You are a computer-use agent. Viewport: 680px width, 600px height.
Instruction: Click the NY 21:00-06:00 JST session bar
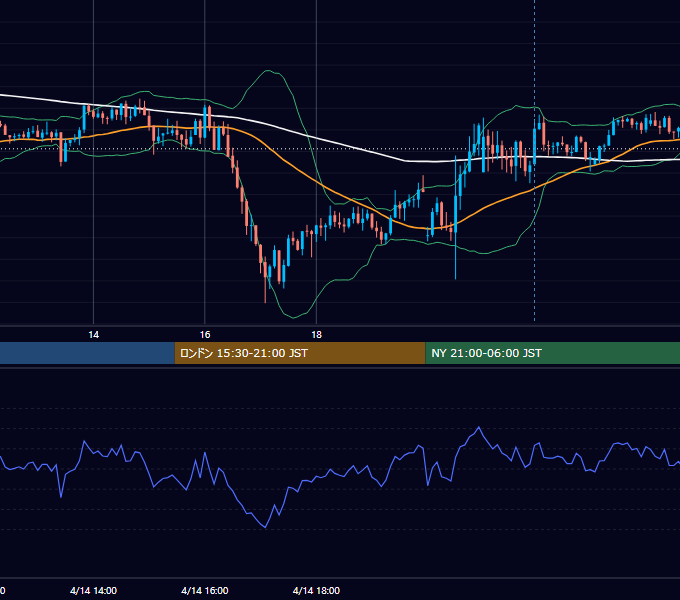click(x=552, y=353)
